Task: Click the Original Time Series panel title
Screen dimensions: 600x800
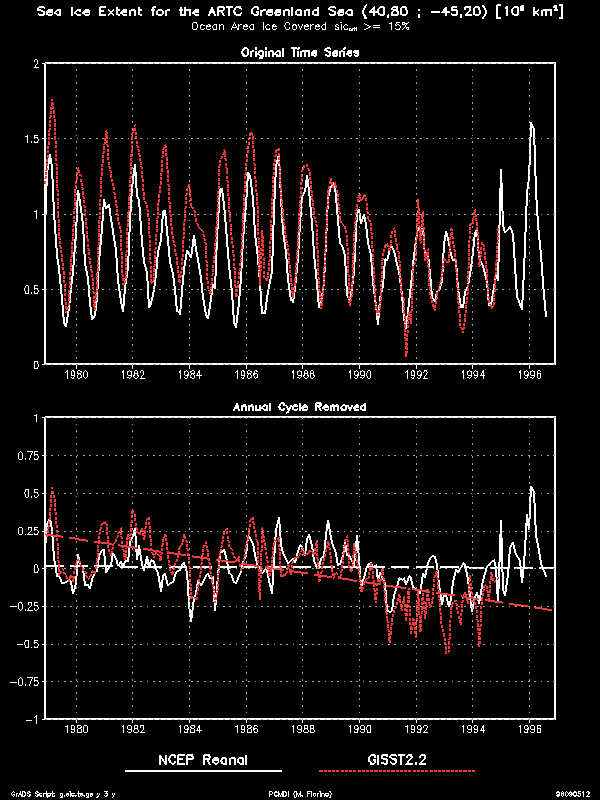Action: (x=301, y=51)
